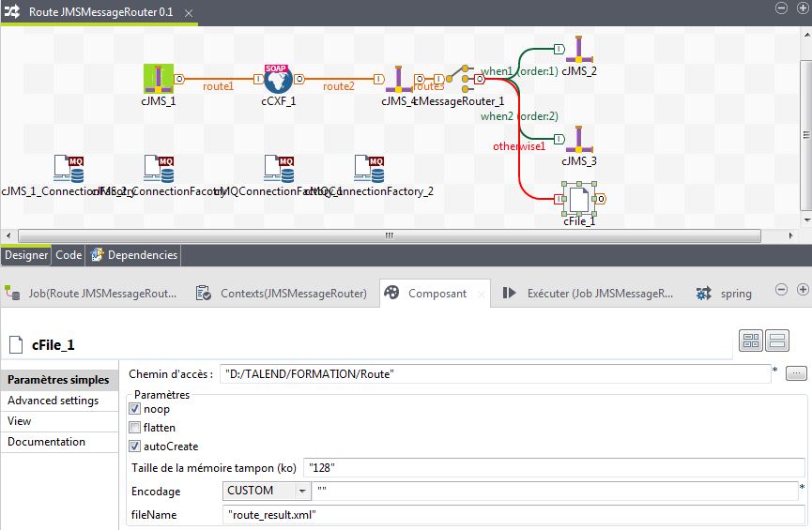Click the canvas scroll down arrow
Image resolution: width=812 pixels, height=530 pixels.
[806, 220]
